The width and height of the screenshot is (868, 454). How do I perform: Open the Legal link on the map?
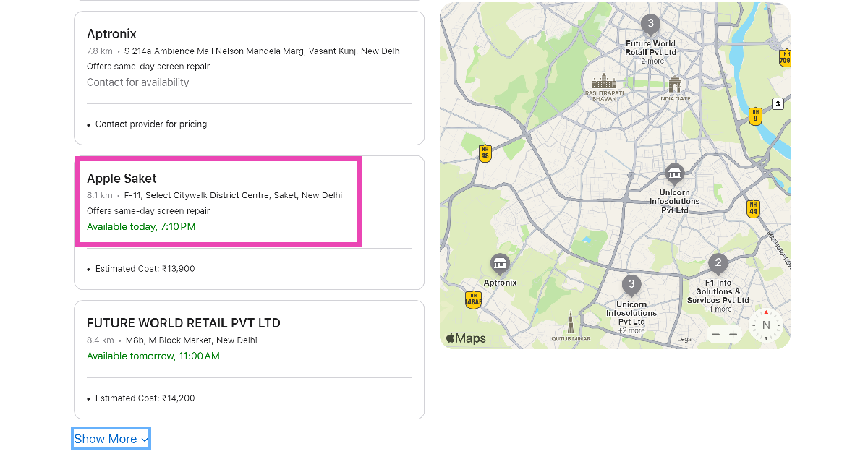pyautogui.click(x=685, y=339)
